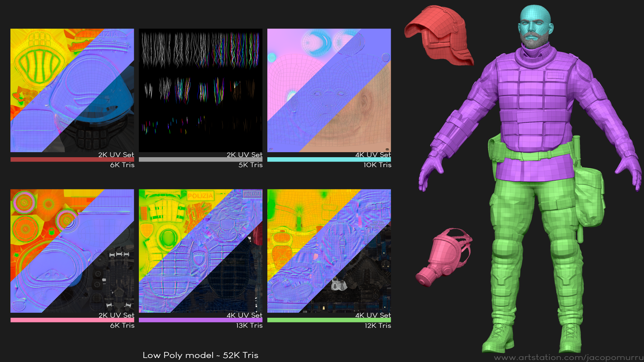Open the face skin UV map thumbnail
Viewport: 644px width, 362px height.
click(x=329, y=90)
